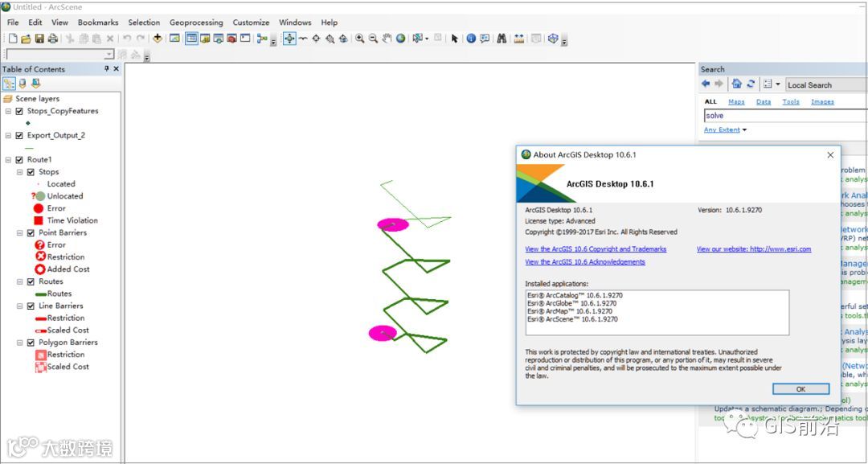Collapse the Point Barriers node

20,232
